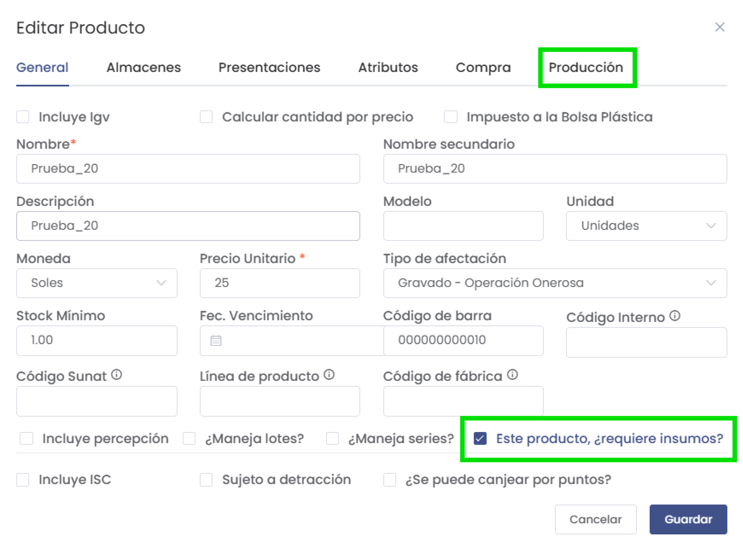Select the Atributos tab
Viewport: 743px width, 560px height.
click(388, 67)
